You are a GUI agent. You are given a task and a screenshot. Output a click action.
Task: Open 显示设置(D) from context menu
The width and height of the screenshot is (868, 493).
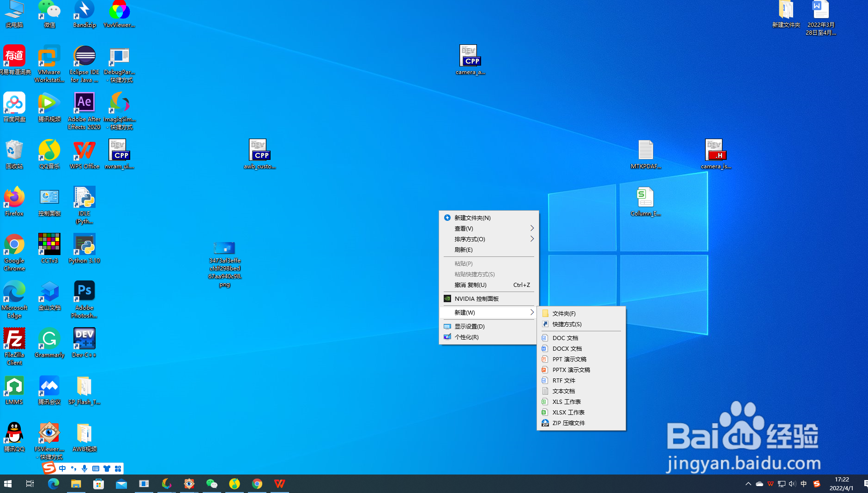point(488,326)
